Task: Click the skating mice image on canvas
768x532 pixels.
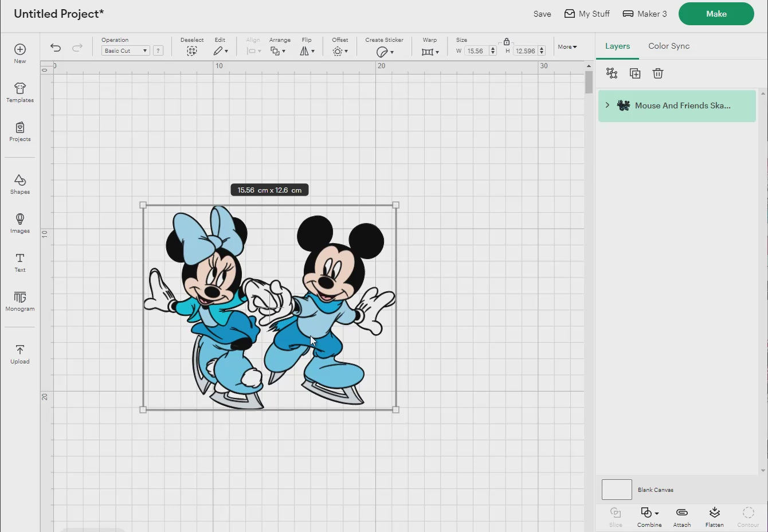Action: pos(269,307)
